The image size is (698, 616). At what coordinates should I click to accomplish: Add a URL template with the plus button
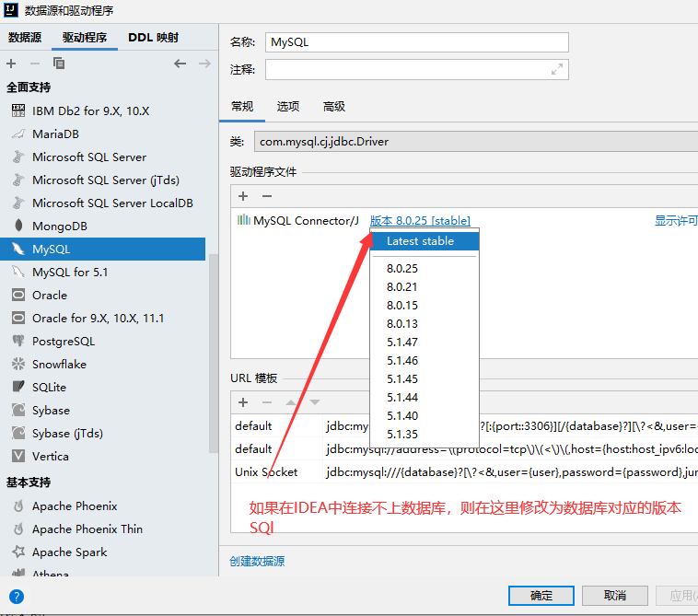coord(243,402)
